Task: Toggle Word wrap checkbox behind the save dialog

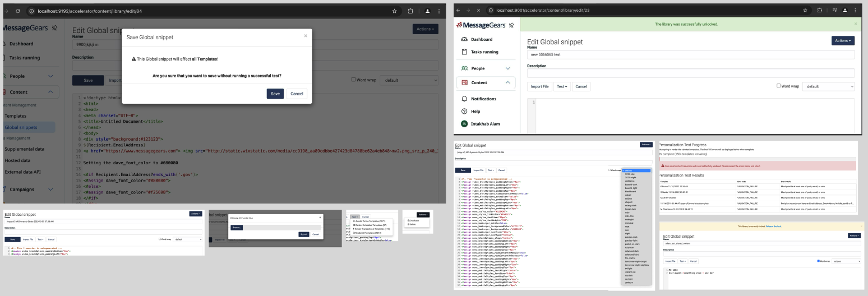Action: (x=353, y=80)
